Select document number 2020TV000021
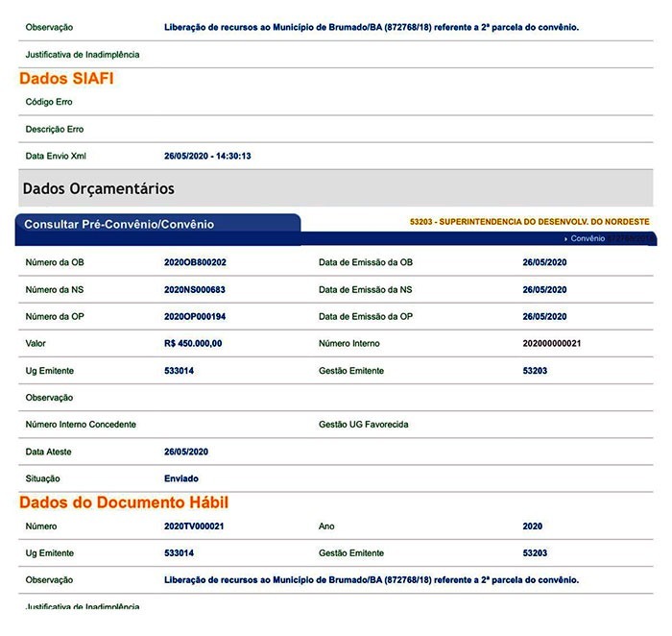 [194, 526]
